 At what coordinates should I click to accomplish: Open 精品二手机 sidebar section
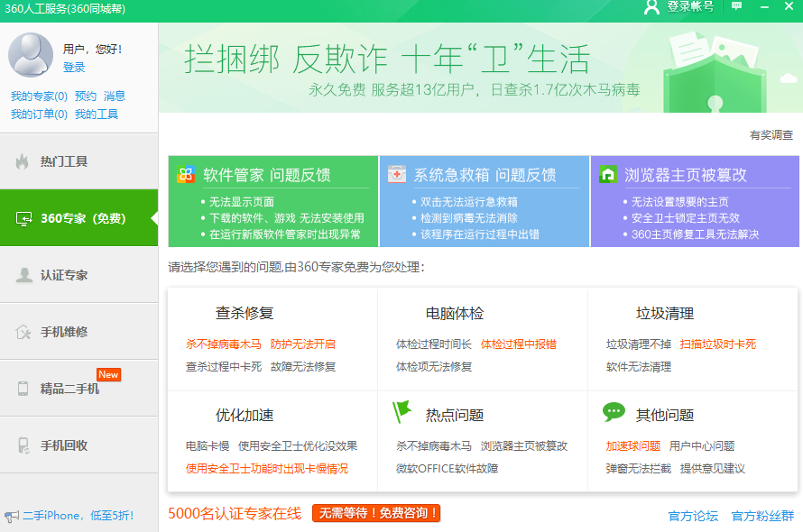(78, 389)
